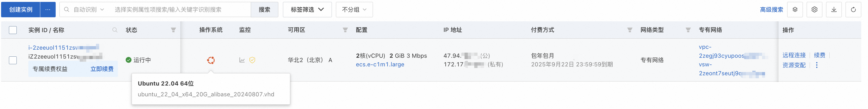Viewport: 868px width, 109px height.
Task: Download the instance list via export icon
Action: (x=834, y=10)
